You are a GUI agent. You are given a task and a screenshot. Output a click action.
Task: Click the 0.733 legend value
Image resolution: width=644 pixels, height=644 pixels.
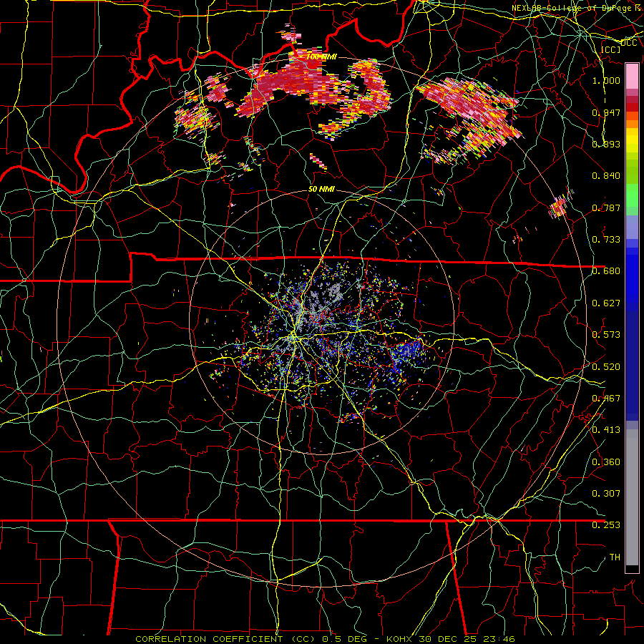(x=606, y=240)
